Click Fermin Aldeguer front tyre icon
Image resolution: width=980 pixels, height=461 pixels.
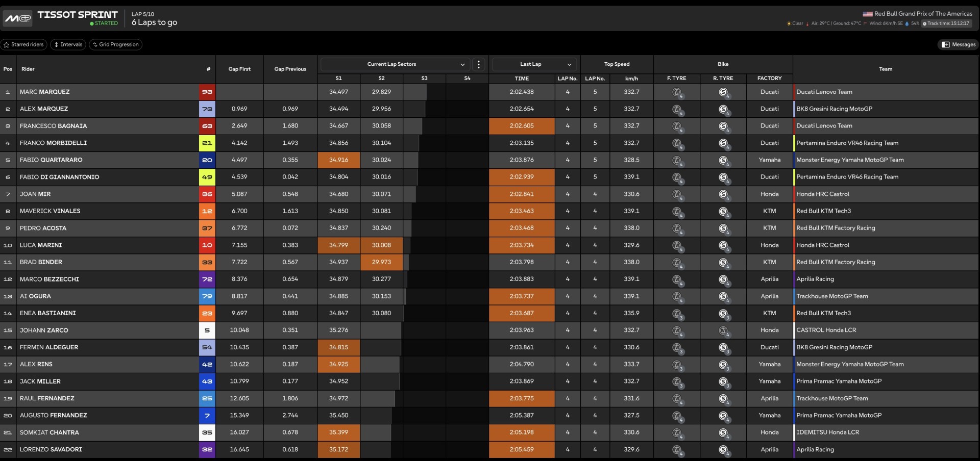point(677,348)
